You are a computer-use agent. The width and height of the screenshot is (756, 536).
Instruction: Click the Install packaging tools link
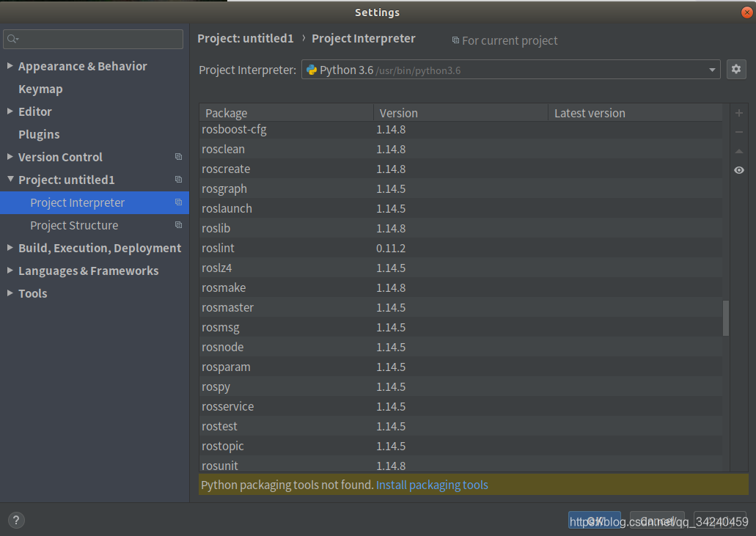point(432,485)
